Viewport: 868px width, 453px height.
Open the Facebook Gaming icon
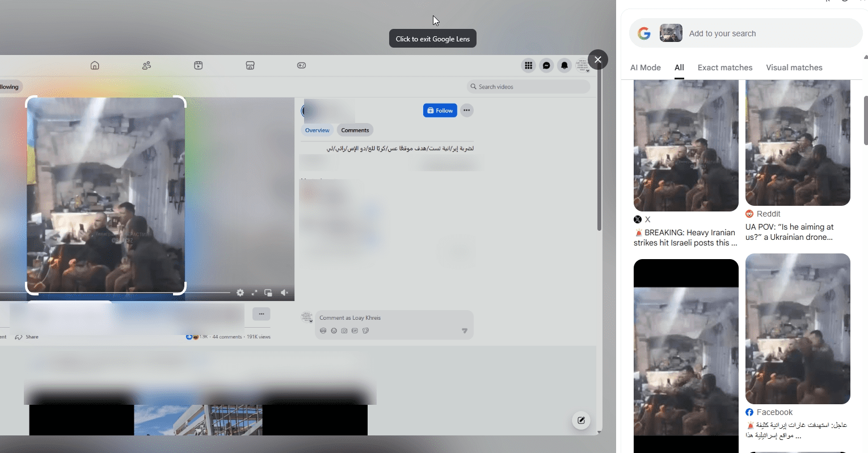point(301,65)
